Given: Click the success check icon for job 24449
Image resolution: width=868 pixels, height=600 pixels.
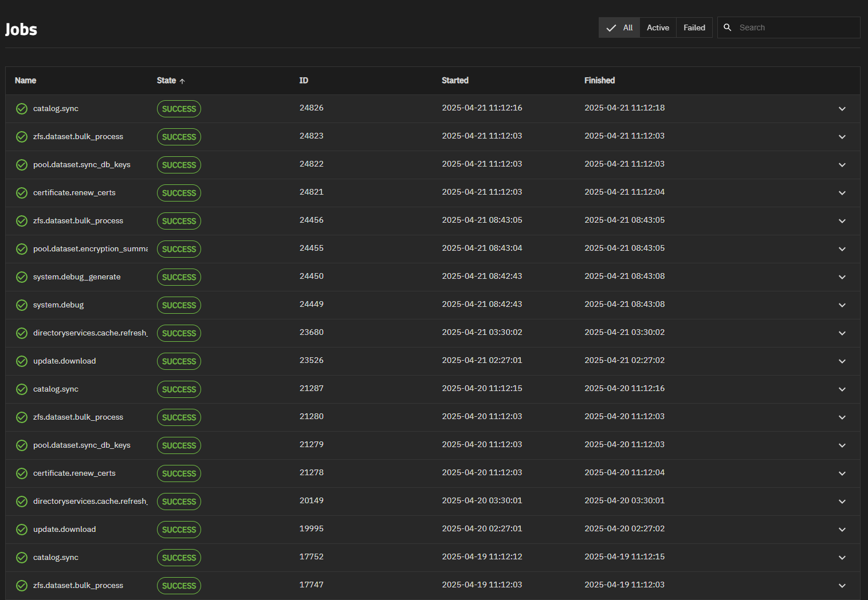Looking at the screenshot, I should [x=22, y=305].
